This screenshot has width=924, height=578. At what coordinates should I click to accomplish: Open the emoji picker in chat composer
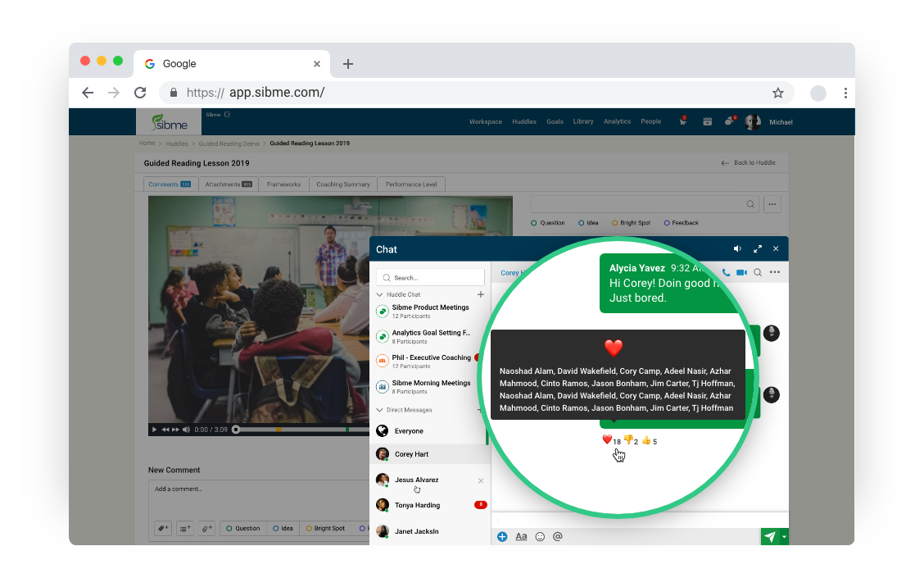pos(540,537)
